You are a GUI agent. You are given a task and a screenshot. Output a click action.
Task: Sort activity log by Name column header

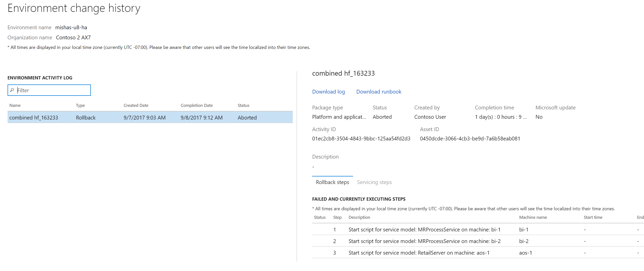15,105
